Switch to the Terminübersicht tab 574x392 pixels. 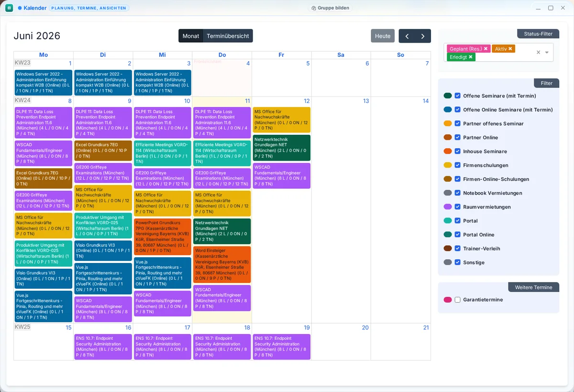coord(228,36)
